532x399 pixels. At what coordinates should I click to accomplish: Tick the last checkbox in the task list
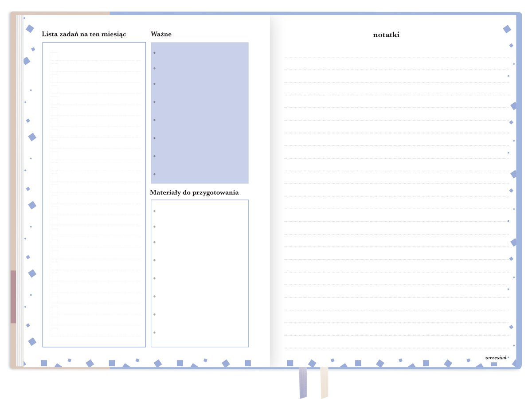(54, 332)
